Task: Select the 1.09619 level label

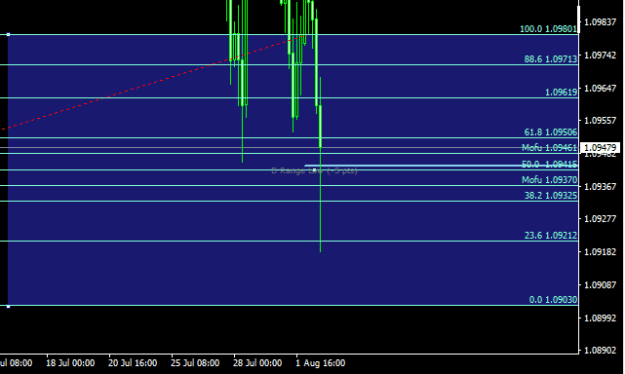Action: click(x=561, y=92)
